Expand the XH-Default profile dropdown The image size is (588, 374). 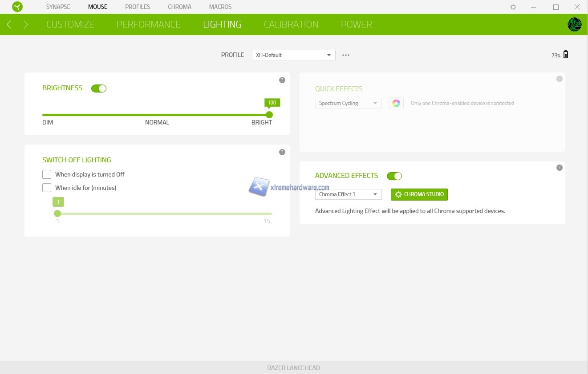click(293, 55)
